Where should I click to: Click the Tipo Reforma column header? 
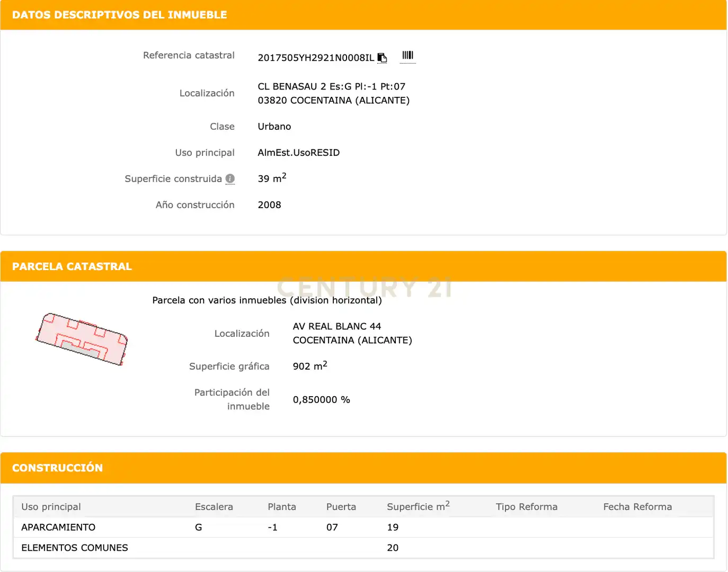click(x=527, y=507)
